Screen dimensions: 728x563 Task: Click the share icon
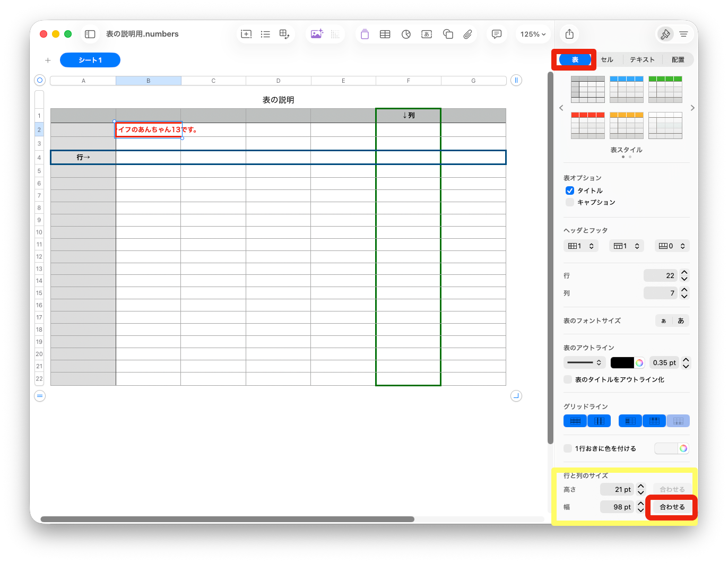569,34
